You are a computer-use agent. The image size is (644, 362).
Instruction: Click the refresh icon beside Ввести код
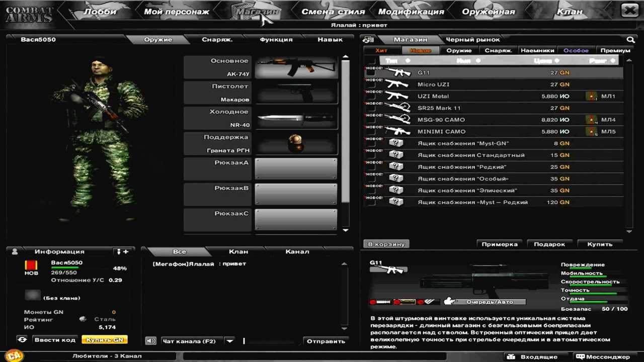(22, 340)
